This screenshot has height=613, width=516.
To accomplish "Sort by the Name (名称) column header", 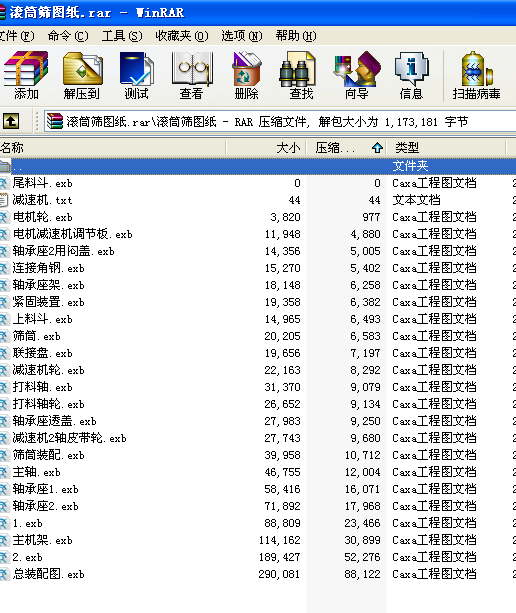I will coord(113,148).
